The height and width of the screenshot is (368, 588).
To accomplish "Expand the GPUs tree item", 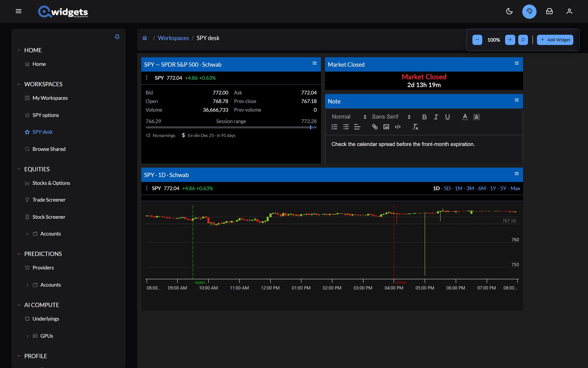I will click(27, 336).
